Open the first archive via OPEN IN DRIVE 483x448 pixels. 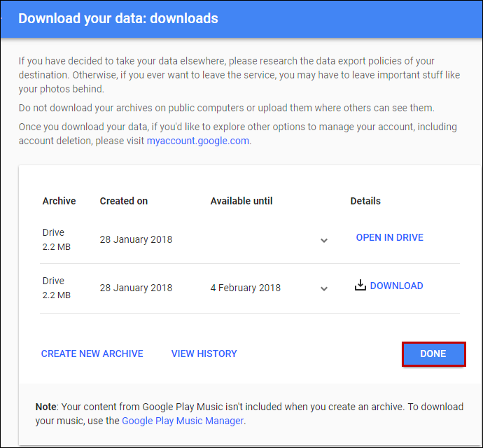389,237
